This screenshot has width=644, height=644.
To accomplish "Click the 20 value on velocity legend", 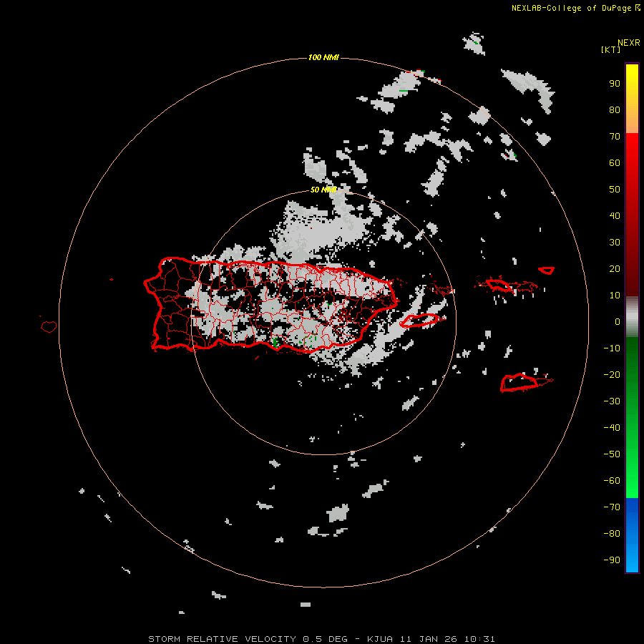I will (x=615, y=269).
